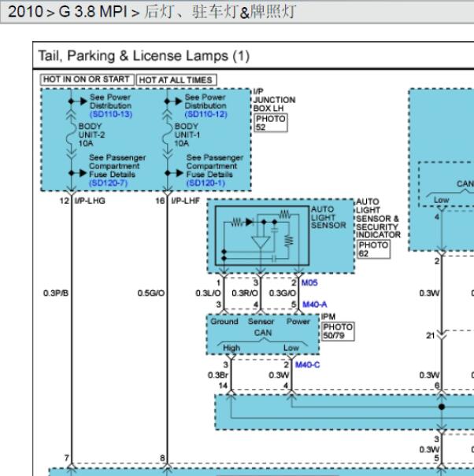
Task: Click the M40-A connector label
Action: point(314,304)
